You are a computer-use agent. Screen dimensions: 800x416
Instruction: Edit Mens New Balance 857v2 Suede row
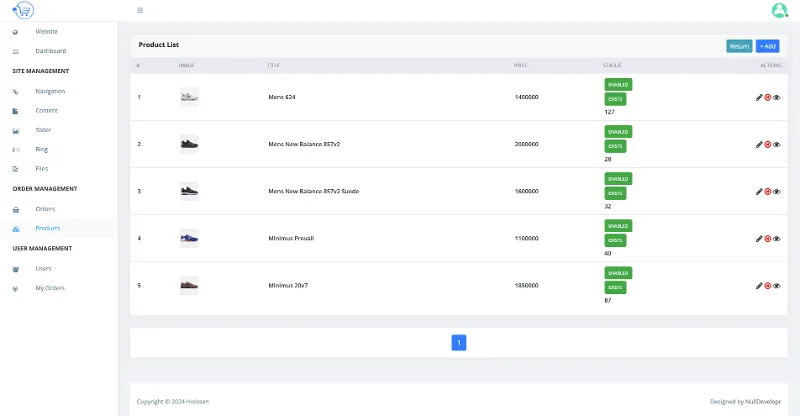759,191
